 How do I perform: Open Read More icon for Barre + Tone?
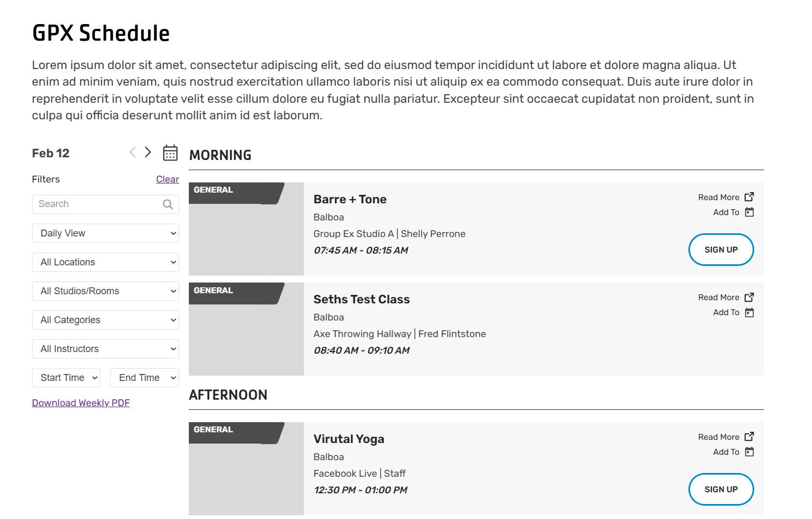pos(749,197)
